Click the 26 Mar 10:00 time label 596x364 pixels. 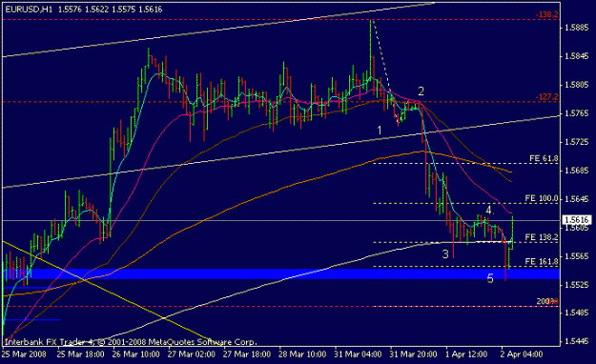point(136,354)
